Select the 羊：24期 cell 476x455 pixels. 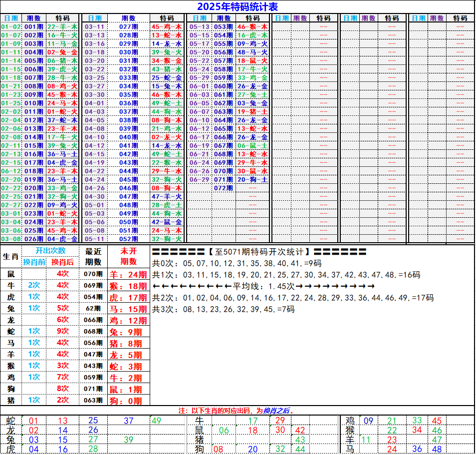tap(129, 274)
